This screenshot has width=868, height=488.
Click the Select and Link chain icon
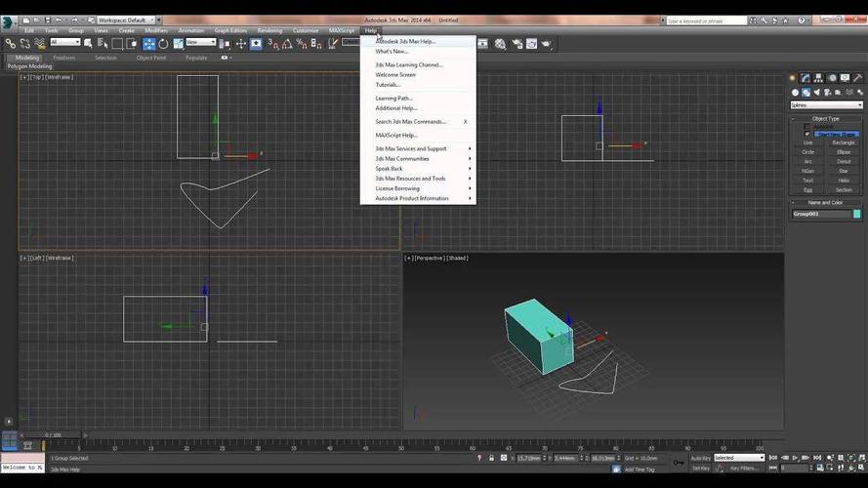coord(11,43)
